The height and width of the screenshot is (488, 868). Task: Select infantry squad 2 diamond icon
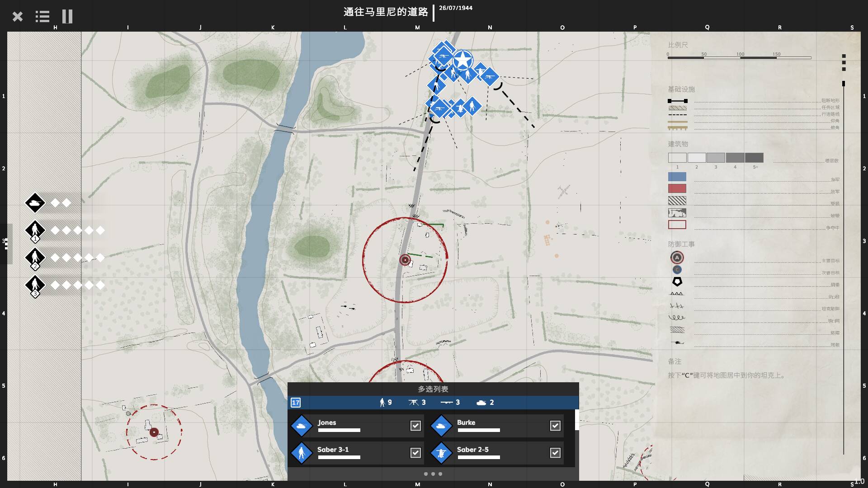[x=35, y=258]
